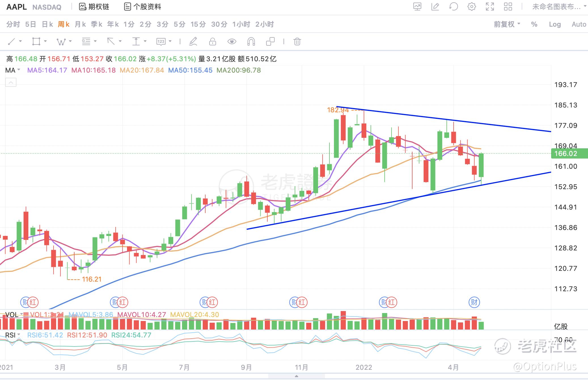
Task: Toggle lock drawings padlock icon
Action: coord(212,42)
